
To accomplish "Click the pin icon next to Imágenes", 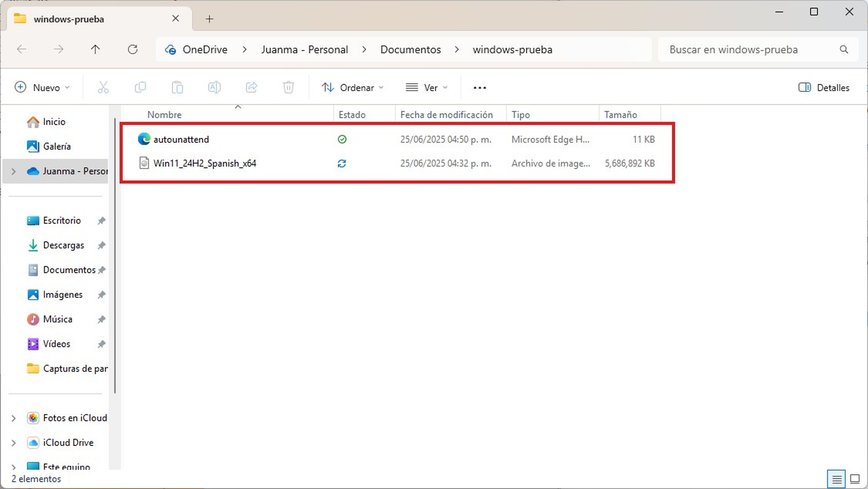I will pyautogui.click(x=101, y=295).
